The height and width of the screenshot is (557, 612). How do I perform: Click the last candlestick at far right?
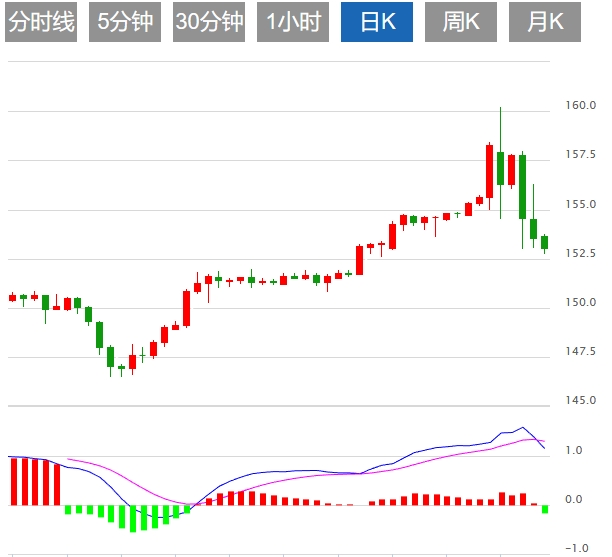click(x=545, y=242)
